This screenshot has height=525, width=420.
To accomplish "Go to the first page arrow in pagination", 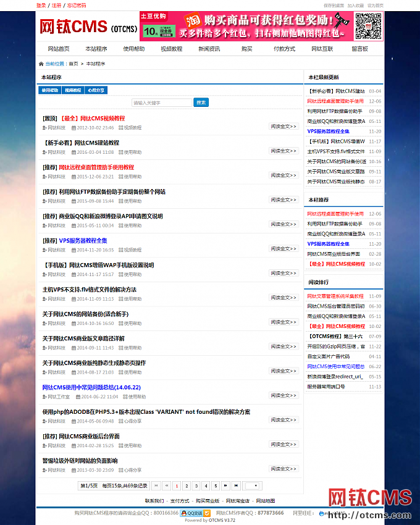I will tap(156, 485).
